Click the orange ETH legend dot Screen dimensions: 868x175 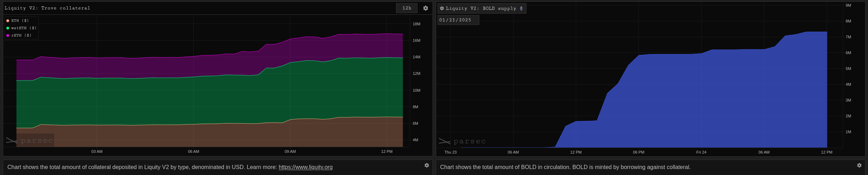pyautogui.click(x=8, y=21)
